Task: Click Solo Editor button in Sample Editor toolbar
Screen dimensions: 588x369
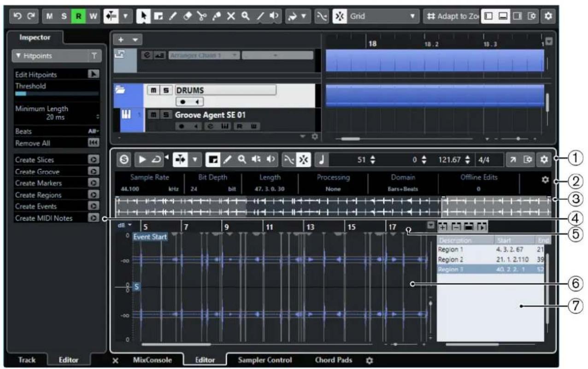Action: click(x=123, y=160)
